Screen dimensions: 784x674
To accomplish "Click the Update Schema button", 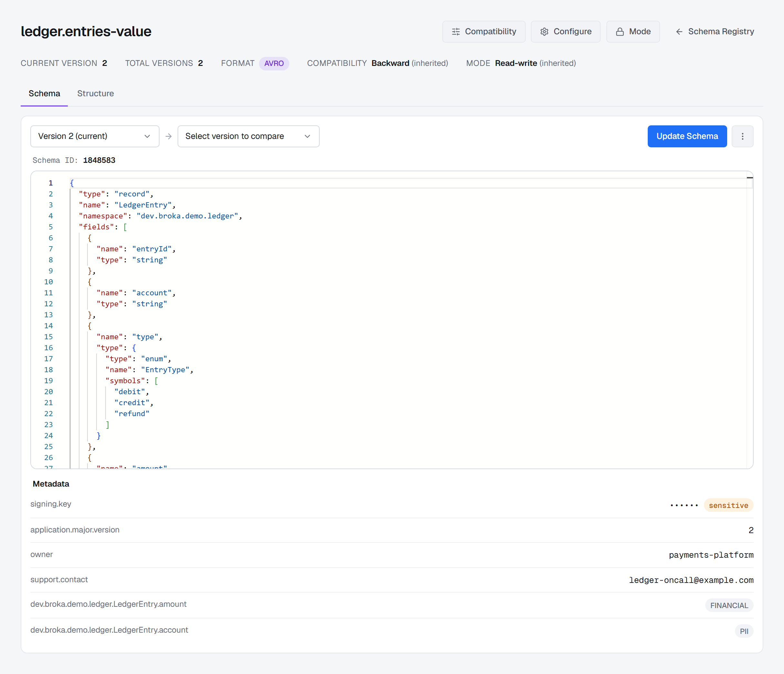I will click(687, 136).
